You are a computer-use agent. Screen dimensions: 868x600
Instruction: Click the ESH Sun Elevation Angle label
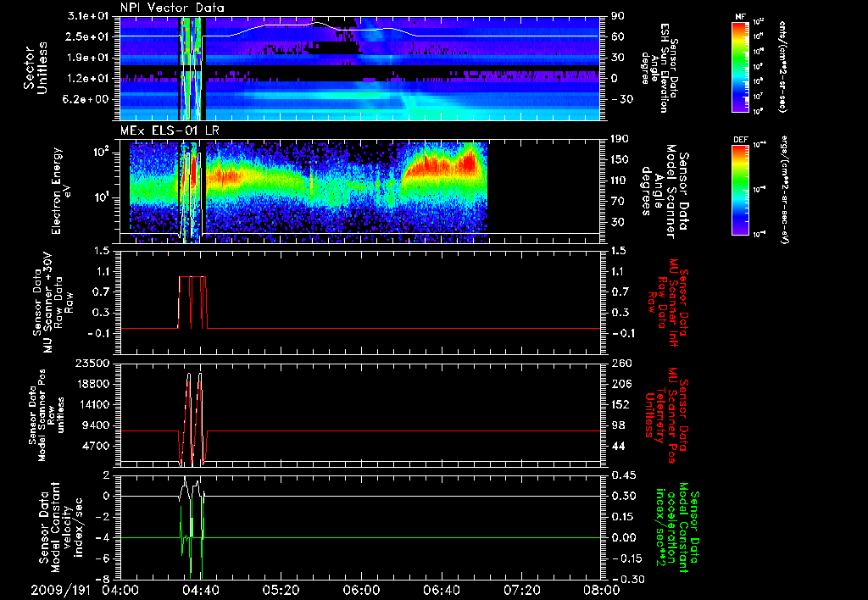(659, 68)
